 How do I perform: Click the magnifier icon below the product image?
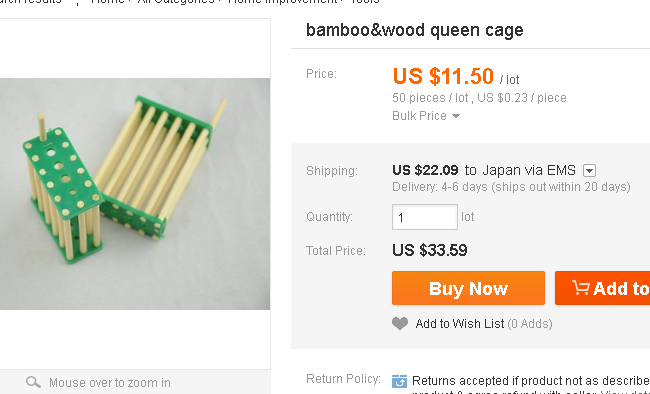33,382
